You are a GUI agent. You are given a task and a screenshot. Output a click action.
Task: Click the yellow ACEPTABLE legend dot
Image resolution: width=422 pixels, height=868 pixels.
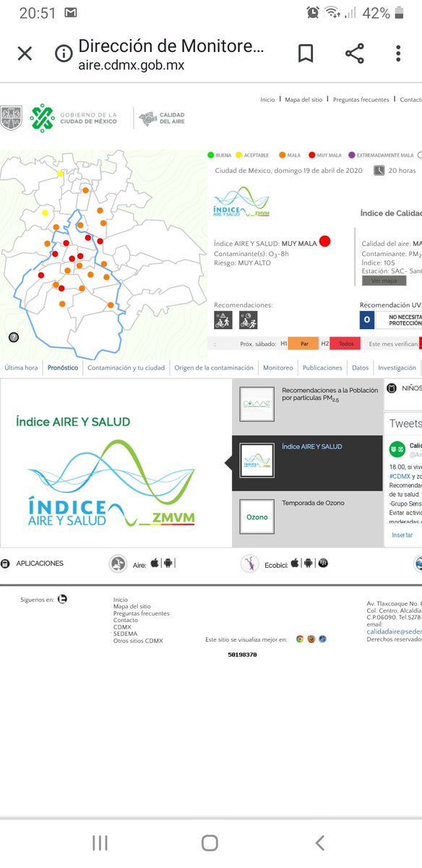click(239, 155)
